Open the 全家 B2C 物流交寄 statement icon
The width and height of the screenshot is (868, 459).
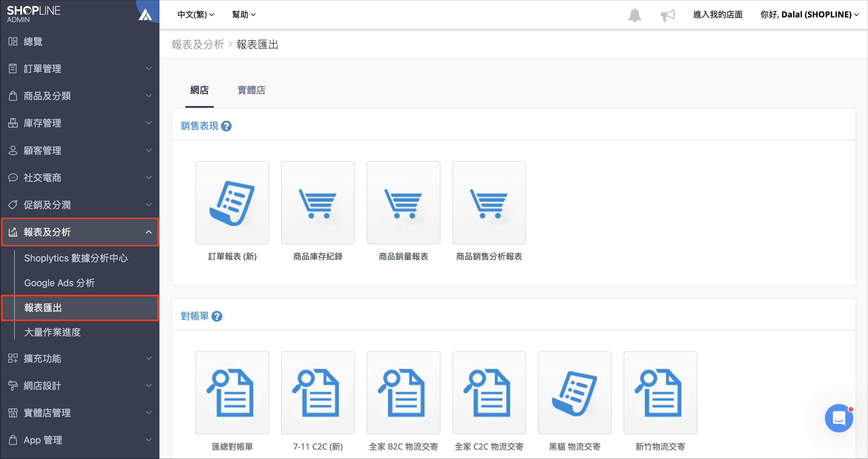[x=403, y=393]
